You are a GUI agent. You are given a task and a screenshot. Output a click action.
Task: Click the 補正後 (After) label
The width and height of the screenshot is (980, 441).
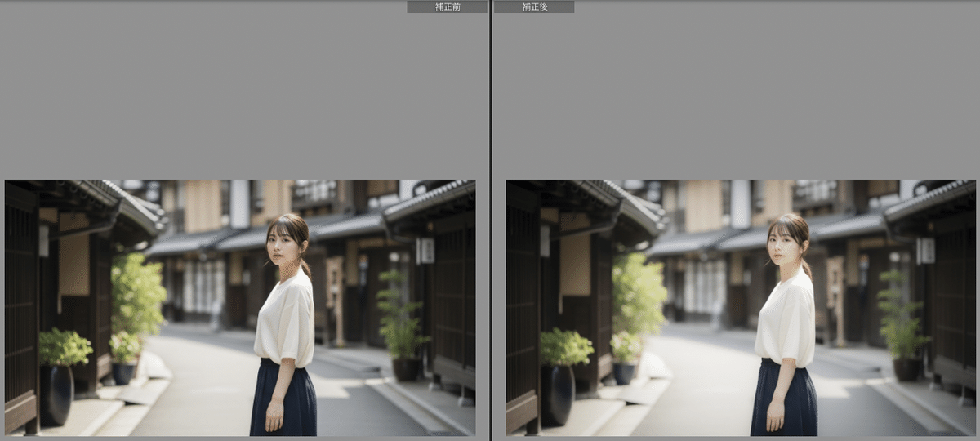pos(534,7)
